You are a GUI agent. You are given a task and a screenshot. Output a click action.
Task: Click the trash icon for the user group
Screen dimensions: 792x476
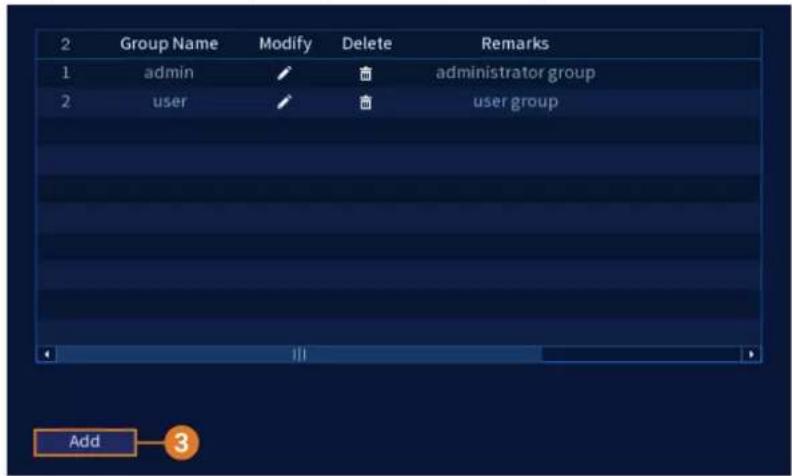pyautogui.click(x=365, y=103)
